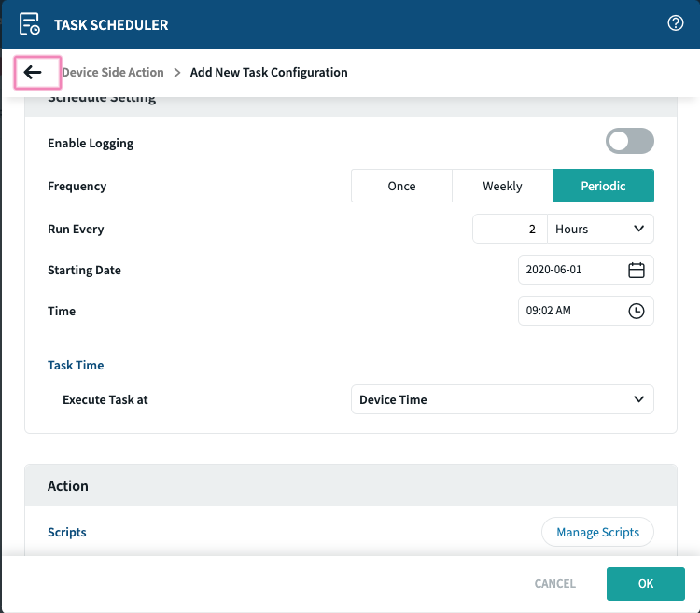The width and height of the screenshot is (700, 613).
Task: Open help via question mark icon
Action: (x=676, y=24)
